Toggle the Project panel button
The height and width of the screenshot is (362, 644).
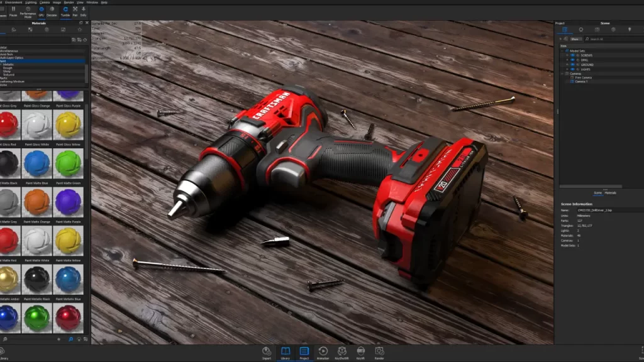pos(304,353)
